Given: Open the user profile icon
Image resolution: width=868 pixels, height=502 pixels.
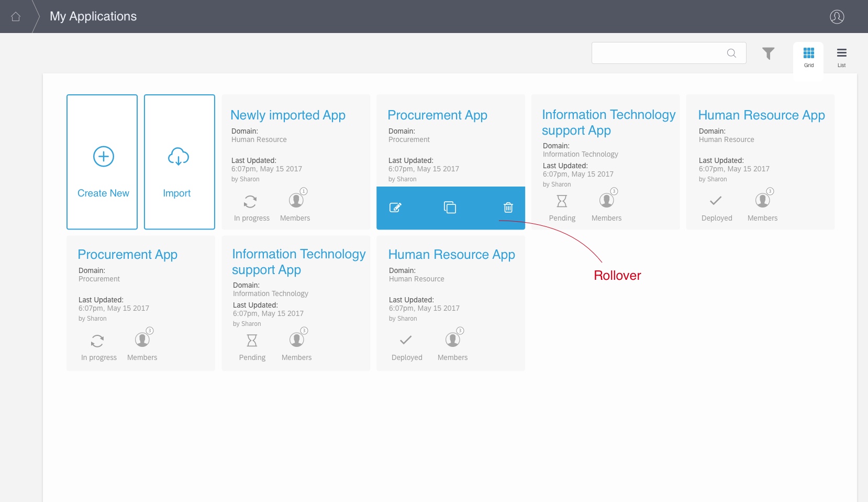Looking at the screenshot, I should click(837, 17).
